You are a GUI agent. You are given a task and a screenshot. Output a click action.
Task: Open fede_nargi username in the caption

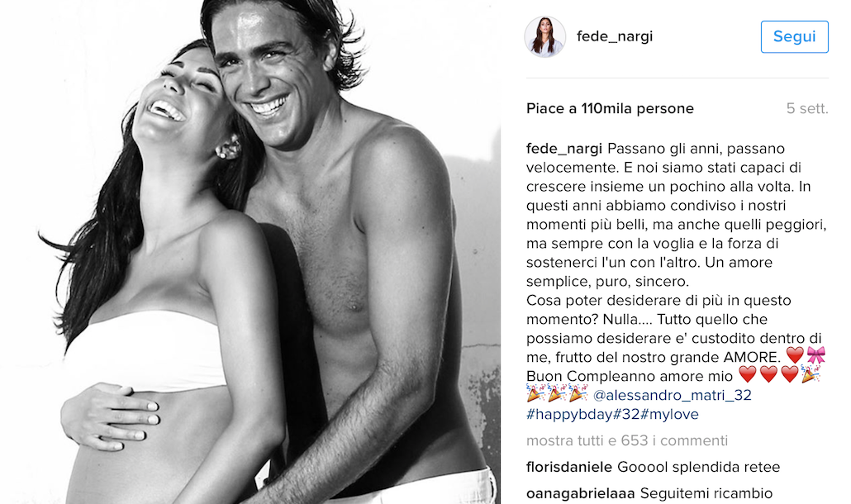pyautogui.click(x=564, y=149)
